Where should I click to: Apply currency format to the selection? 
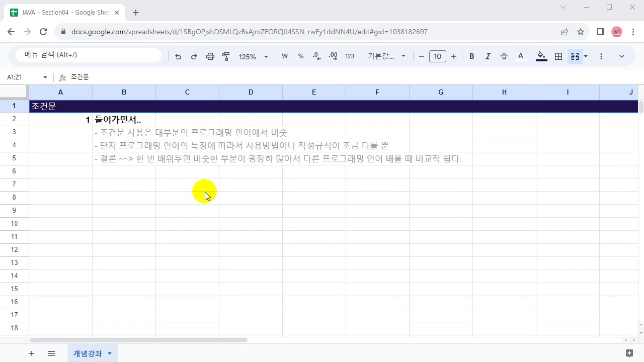pyautogui.click(x=285, y=56)
